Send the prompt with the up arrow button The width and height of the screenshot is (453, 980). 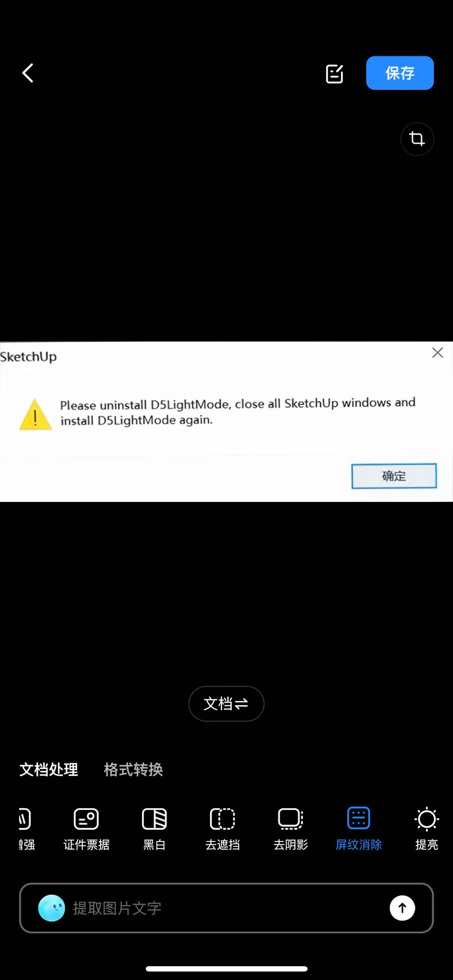point(402,908)
